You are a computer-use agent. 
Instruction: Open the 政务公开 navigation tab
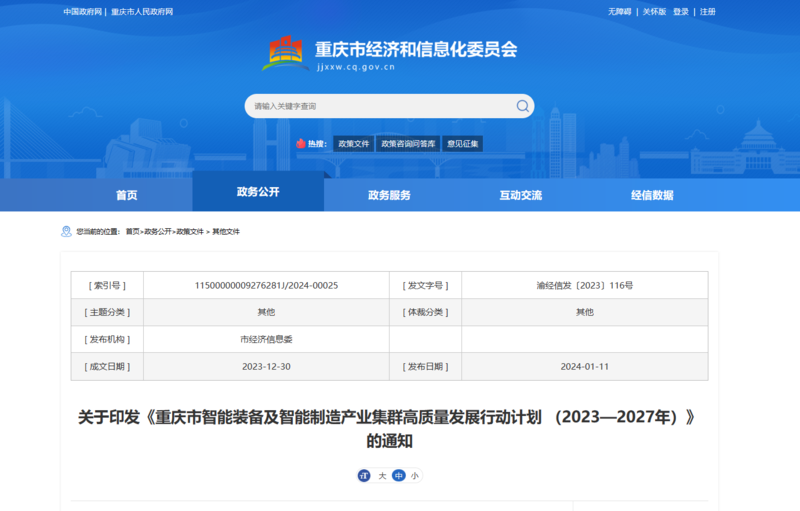(x=258, y=191)
